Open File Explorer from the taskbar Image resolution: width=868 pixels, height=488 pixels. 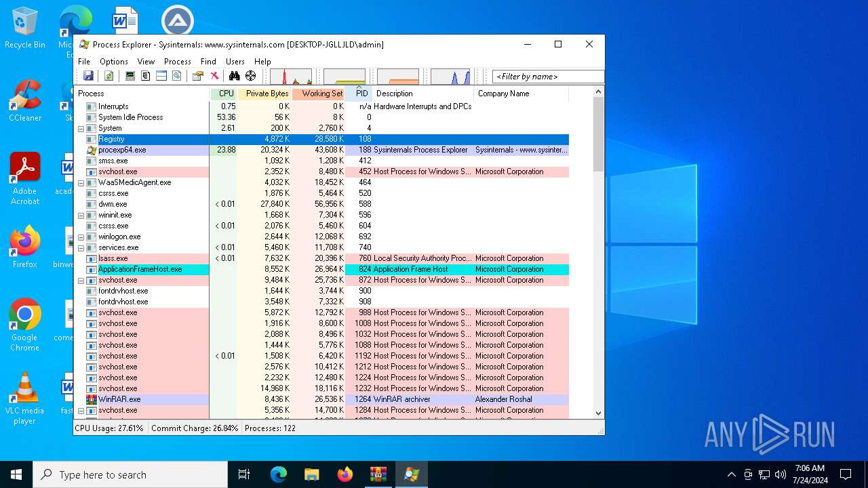point(311,474)
